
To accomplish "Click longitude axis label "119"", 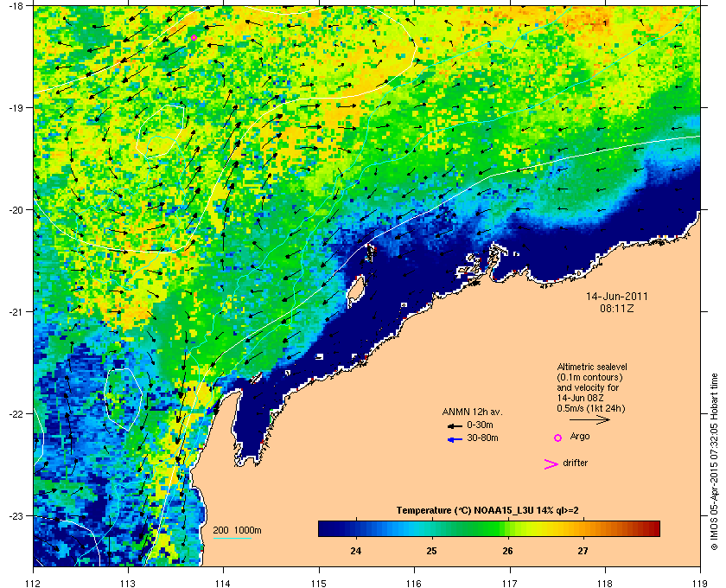I will (700, 584).
